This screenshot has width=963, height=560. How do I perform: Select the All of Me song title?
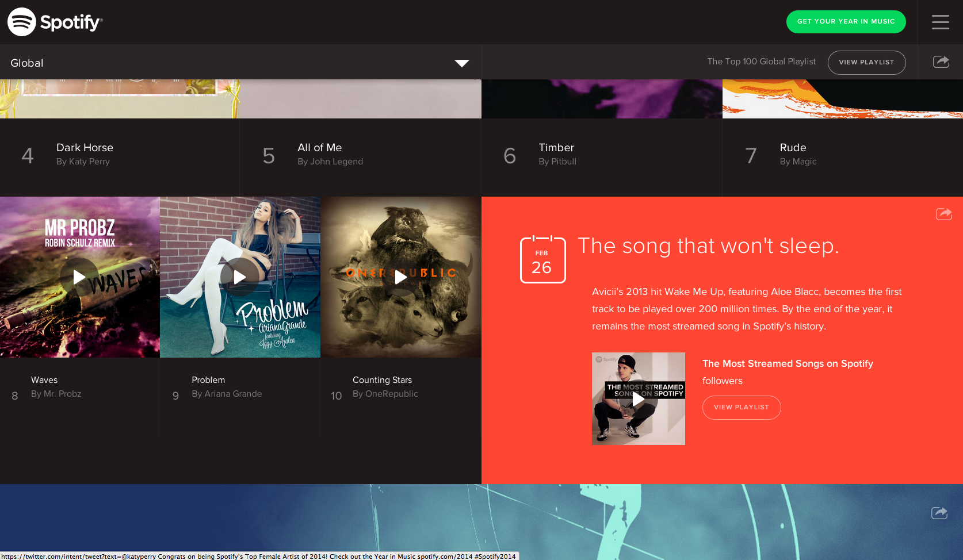click(319, 148)
